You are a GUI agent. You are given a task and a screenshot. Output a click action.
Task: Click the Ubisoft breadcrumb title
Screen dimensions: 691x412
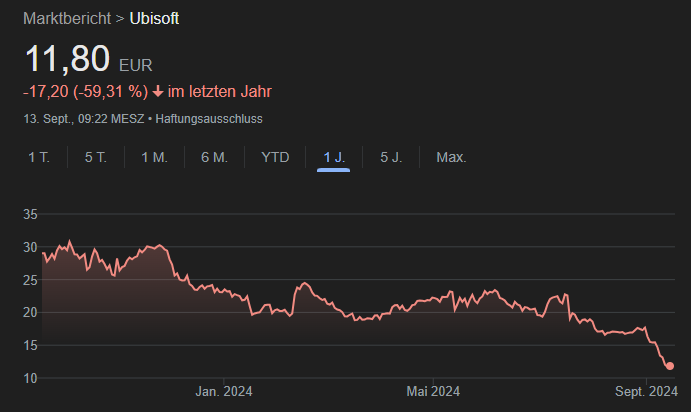(154, 19)
